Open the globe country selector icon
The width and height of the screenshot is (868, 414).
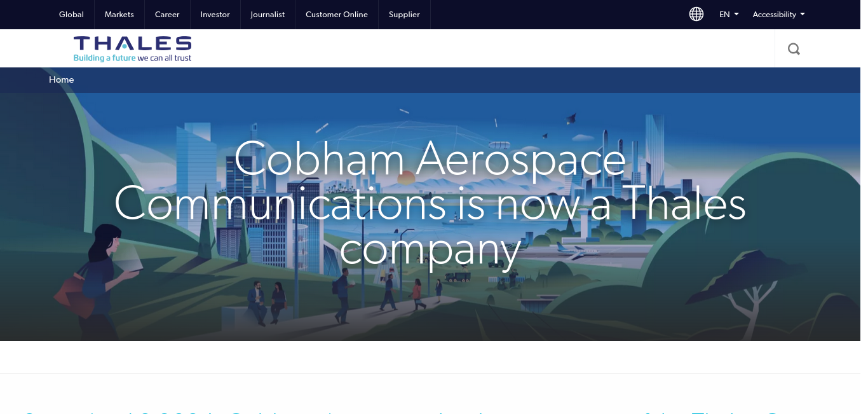(x=696, y=14)
